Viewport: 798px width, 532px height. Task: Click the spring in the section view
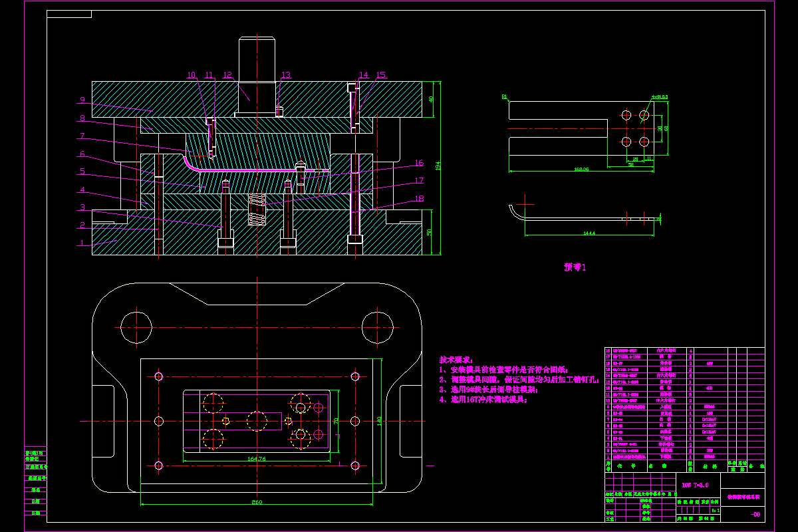(x=257, y=209)
